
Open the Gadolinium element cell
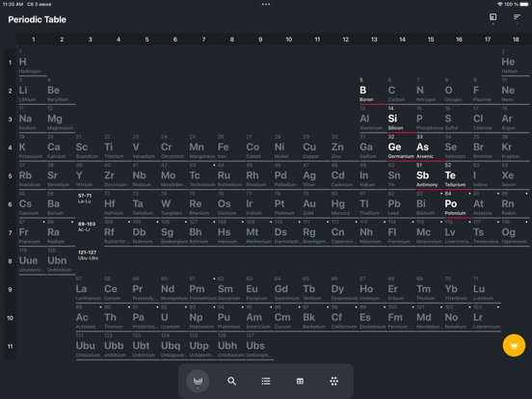[288, 289]
